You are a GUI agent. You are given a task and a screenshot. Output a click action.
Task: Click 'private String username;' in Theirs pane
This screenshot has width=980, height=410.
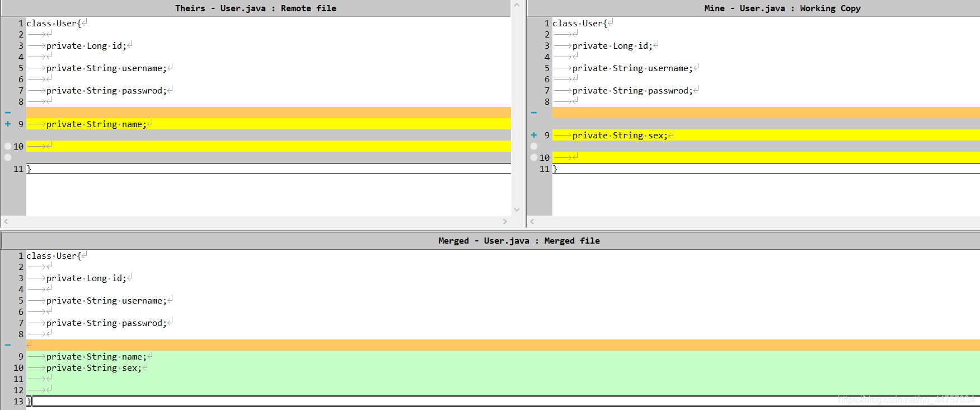coord(106,68)
